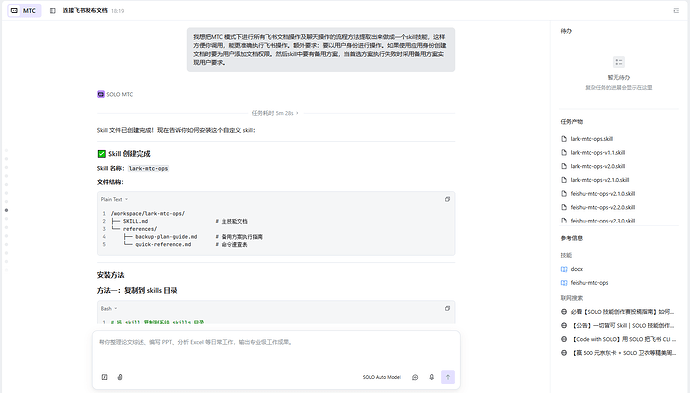Open feishu-mtc-ops-v2.2.0.skill file
This screenshot has height=393, width=690.
602,207
